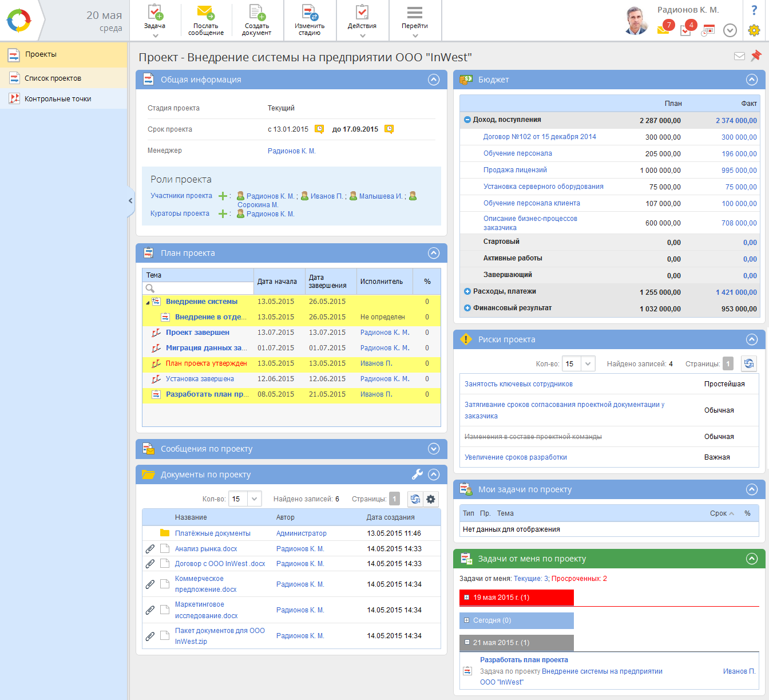Expand the Сообщения по проекту panel
This screenshot has width=769, height=700.
pyautogui.click(x=434, y=449)
